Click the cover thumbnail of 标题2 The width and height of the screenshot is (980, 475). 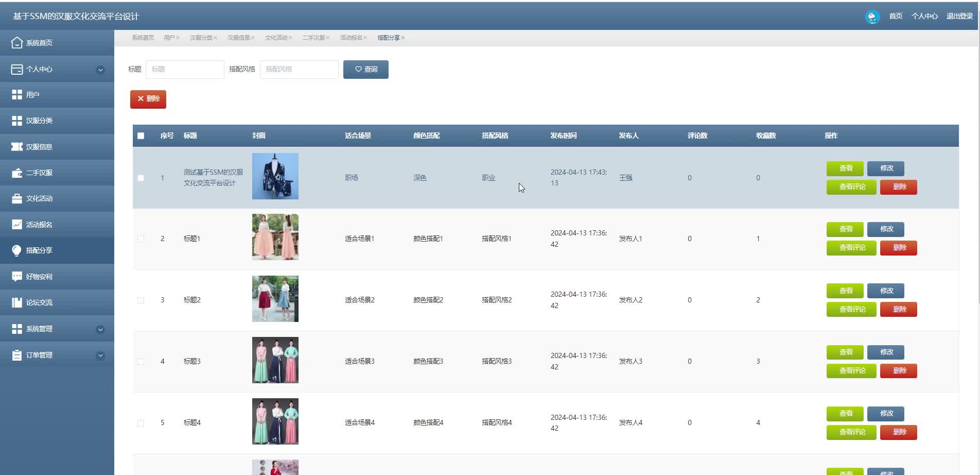click(x=275, y=299)
